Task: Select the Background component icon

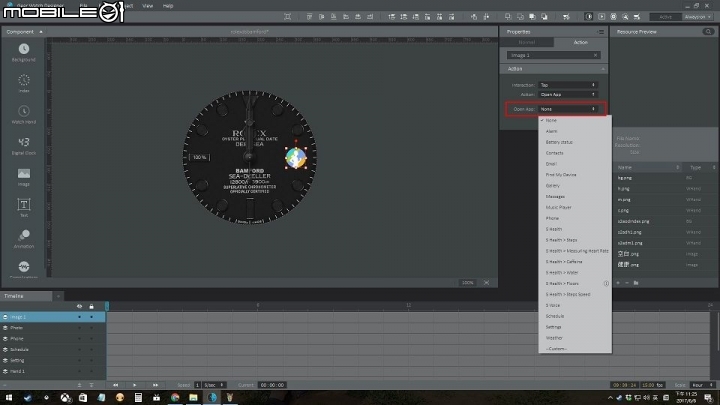Action: click(x=23, y=50)
